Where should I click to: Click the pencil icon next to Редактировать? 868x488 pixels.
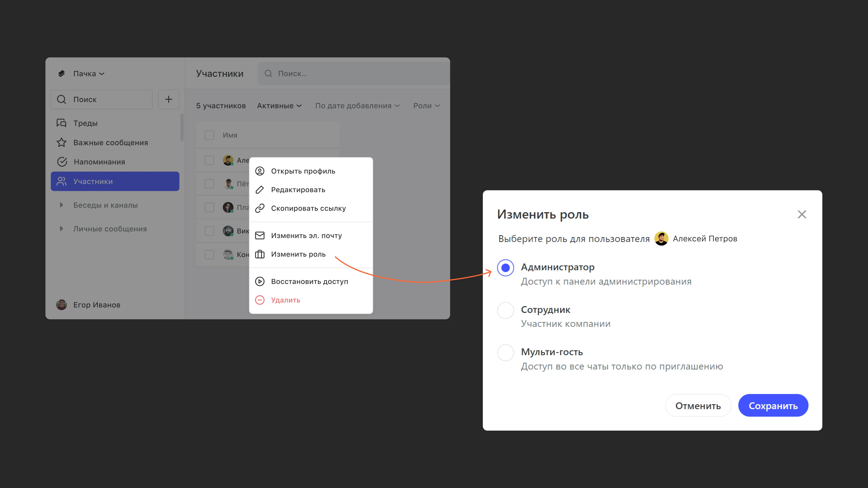point(259,190)
